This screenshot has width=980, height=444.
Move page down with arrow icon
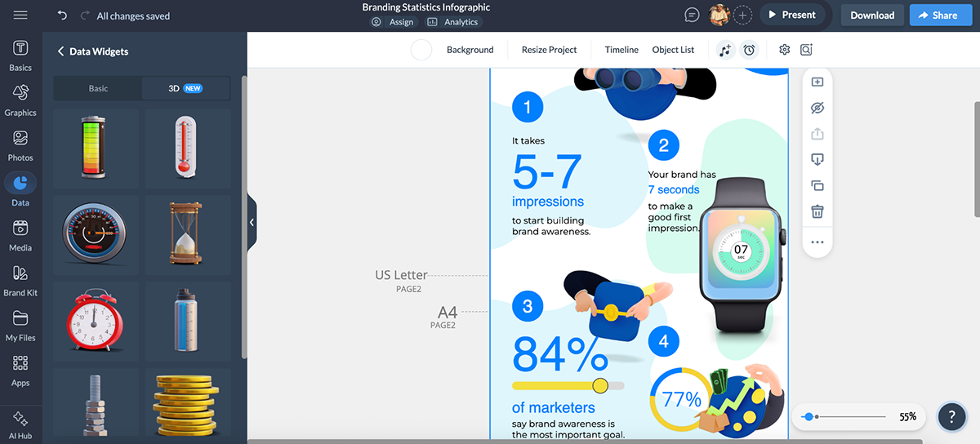coord(817,160)
